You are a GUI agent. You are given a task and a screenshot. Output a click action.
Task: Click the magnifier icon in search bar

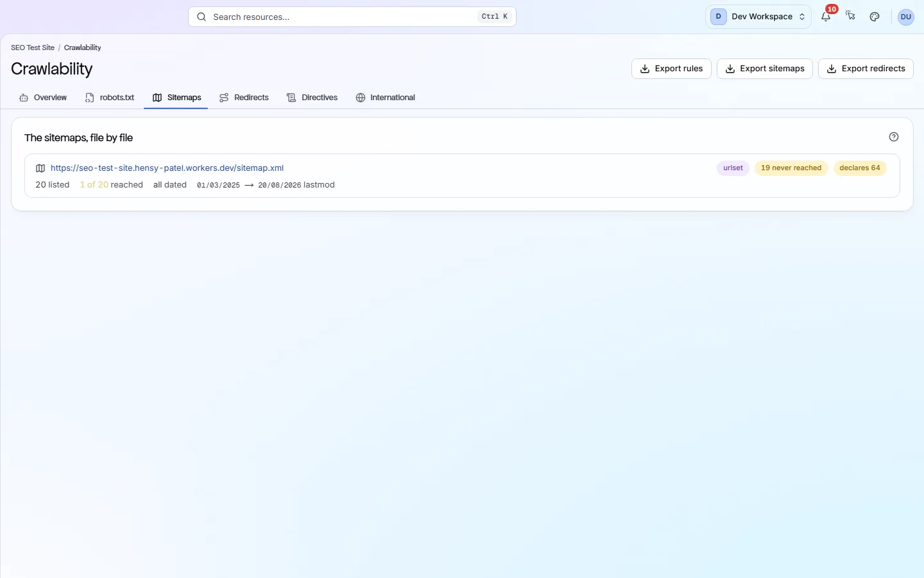[201, 17]
